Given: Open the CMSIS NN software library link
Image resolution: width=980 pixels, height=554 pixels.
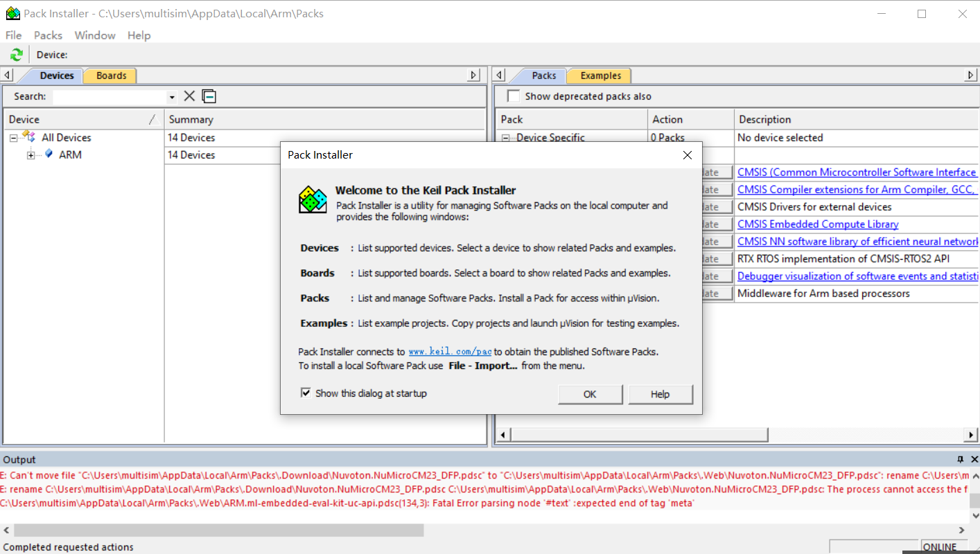Looking at the screenshot, I should (858, 241).
